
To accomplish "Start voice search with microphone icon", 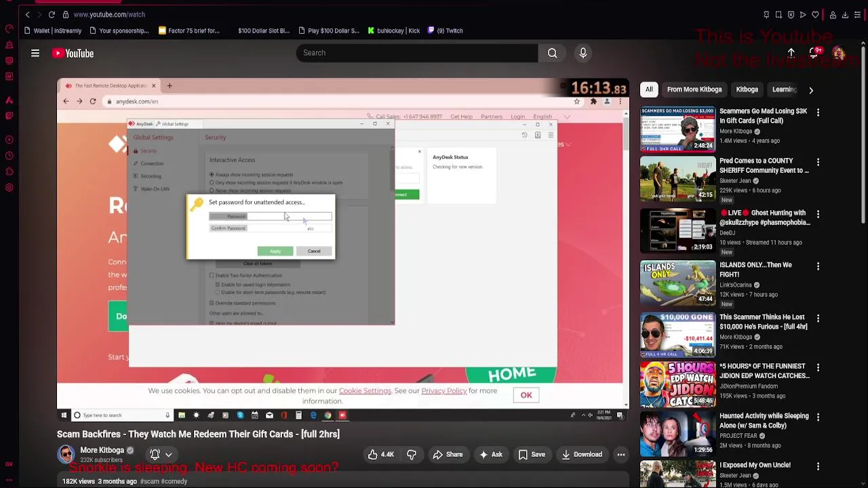I will pyautogui.click(x=583, y=53).
